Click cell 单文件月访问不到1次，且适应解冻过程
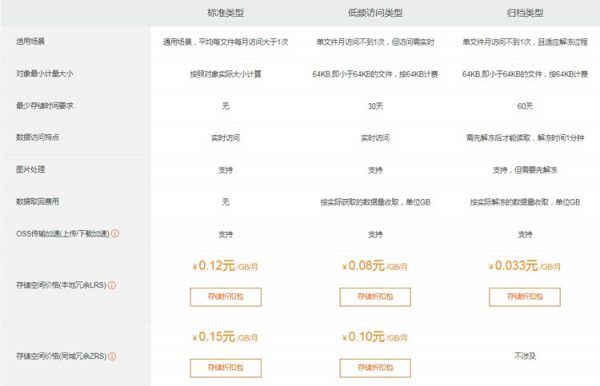Screen dimensions: 600x386 tap(525, 42)
